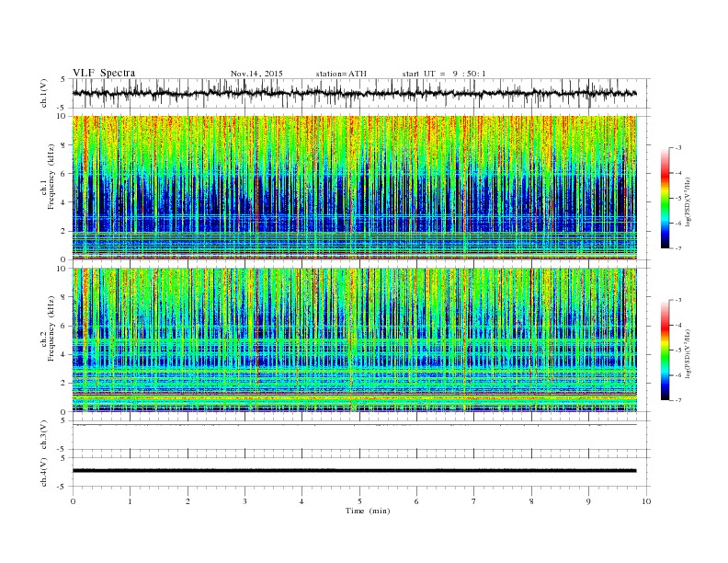Click time axis tick label 7
The width and height of the screenshot is (728, 563).
(x=474, y=501)
